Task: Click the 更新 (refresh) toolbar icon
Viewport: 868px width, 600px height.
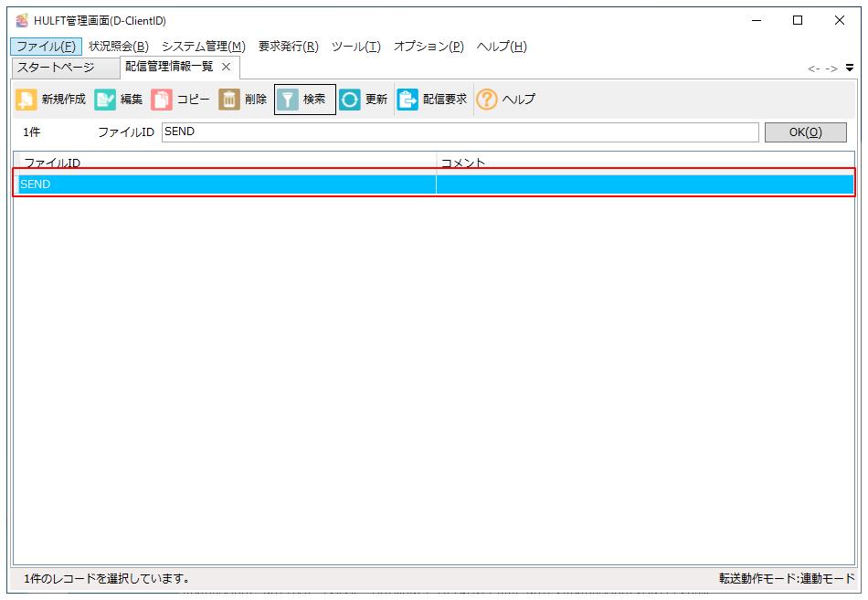Action: [x=350, y=100]
